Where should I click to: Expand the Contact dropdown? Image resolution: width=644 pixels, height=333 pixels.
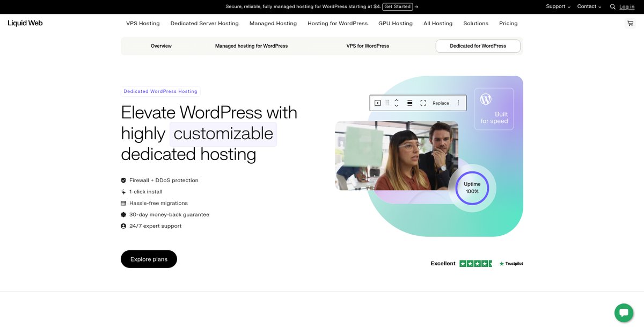(589, 6)
